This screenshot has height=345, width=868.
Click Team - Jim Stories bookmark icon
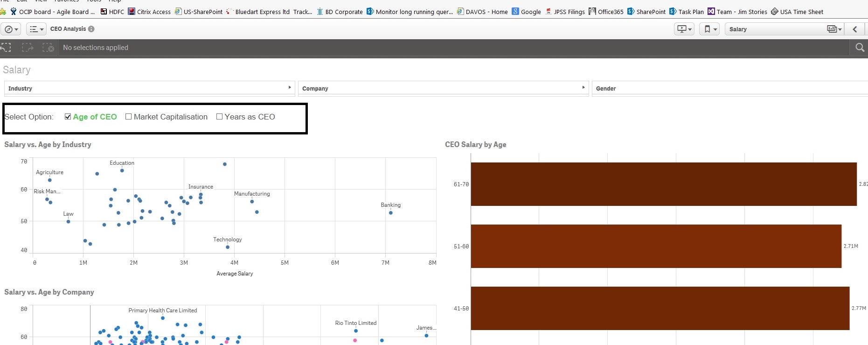click(711, 11)
